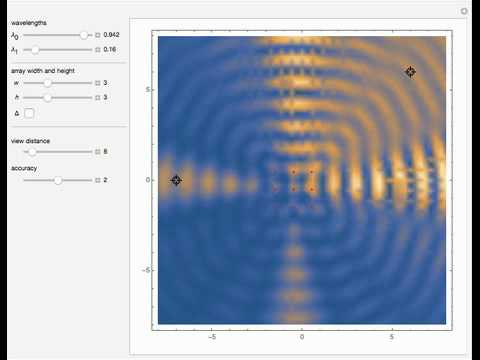Screen dimensions: 480x360
Task: Expand the λ0 slider controls
Action: (x=98, y=35)
